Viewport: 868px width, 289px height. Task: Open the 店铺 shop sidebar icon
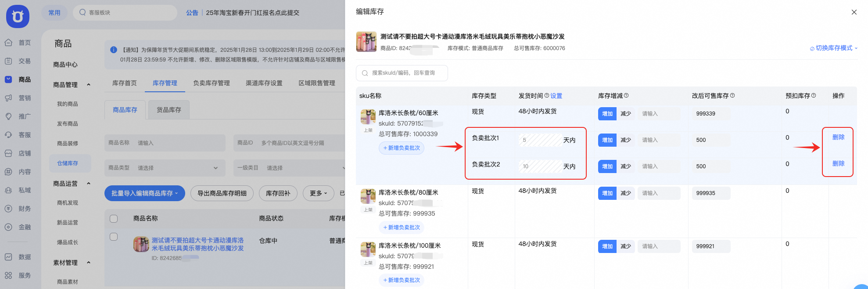click(8, 153)
